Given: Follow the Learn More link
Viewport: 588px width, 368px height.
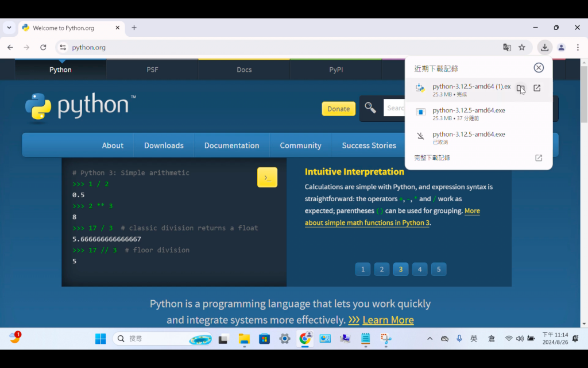Looking at the screenshot, I should coord(388,320).
